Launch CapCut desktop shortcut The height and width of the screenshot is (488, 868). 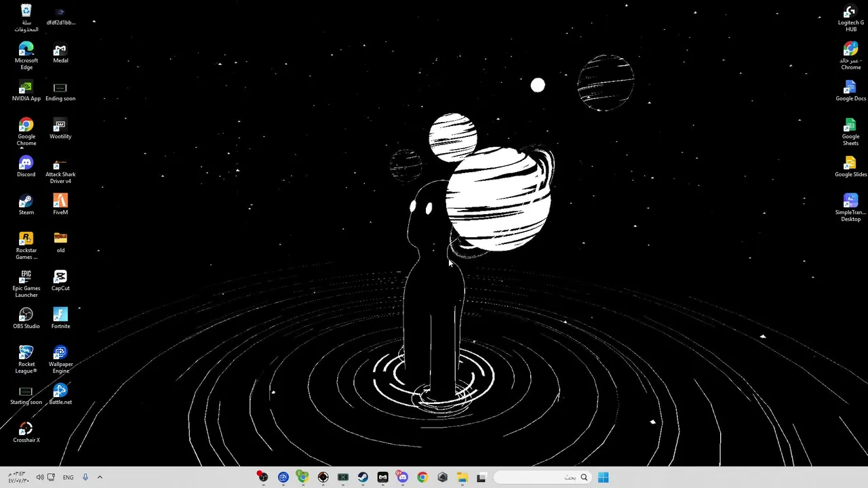click(x=60, y=281)
